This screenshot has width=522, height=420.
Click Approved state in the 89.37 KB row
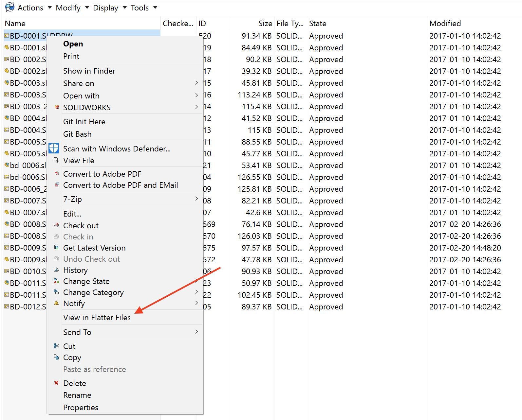(x=326, y=307)
